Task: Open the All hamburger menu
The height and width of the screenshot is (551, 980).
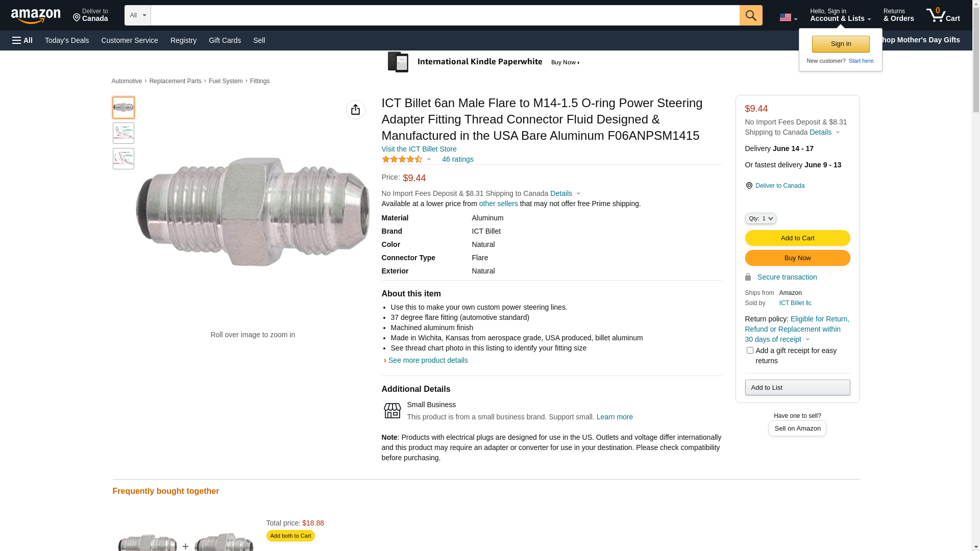Action: click(x=22, y=40)
